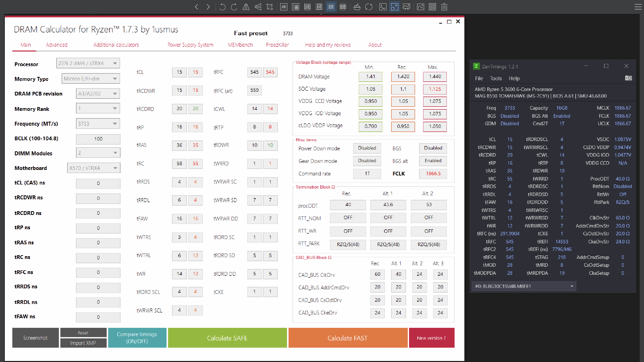Open ZenTimings File menu

point(479,78)
